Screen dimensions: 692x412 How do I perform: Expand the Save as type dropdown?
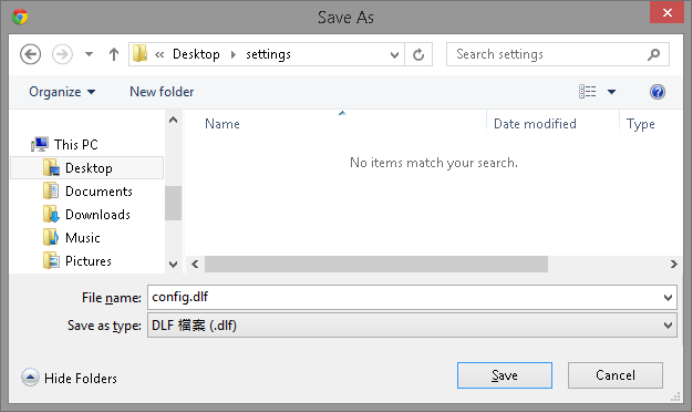(x=668, y=325)
